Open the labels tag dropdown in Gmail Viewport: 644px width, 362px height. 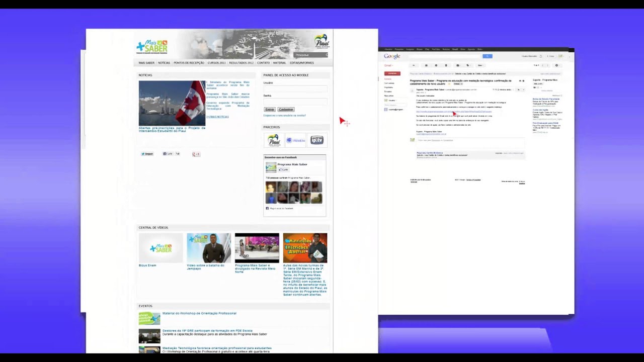pyautogui.click(x=468, y=65)
